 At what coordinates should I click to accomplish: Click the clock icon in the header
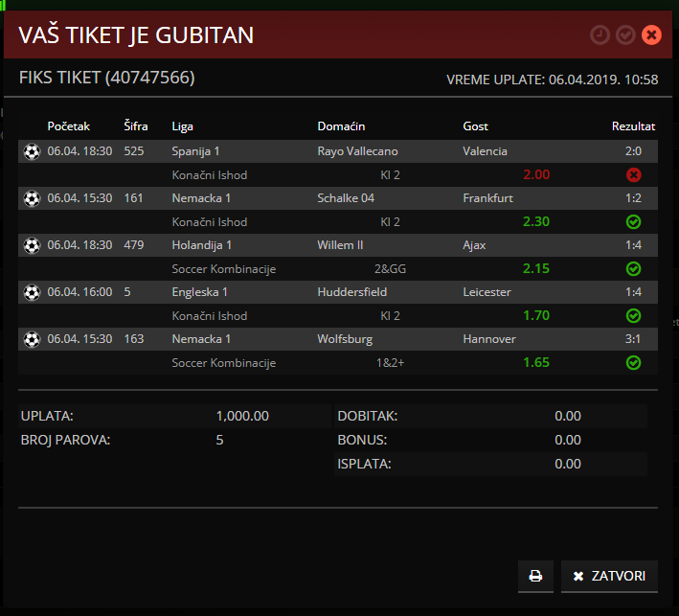coord(600,35)
